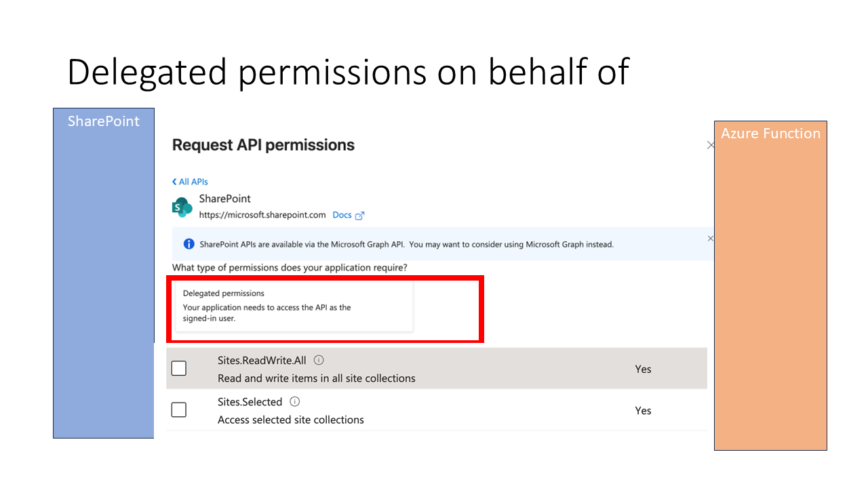868x488 pixels.
Task: Open the SharePoint Docs link
Action: click(342, 215)
